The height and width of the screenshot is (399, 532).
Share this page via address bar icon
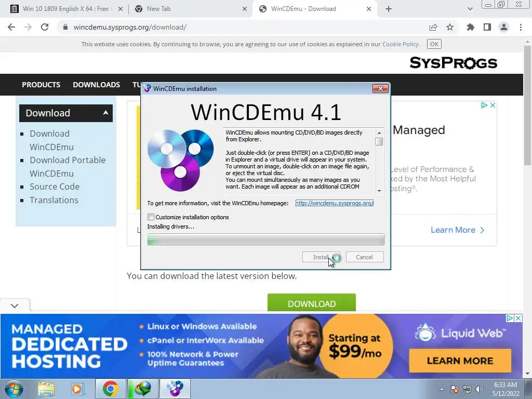[433, 27]
